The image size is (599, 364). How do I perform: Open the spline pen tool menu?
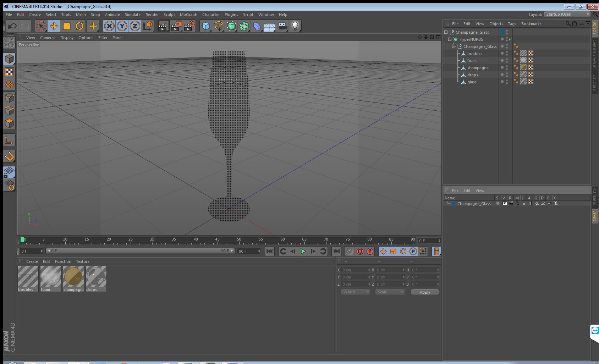pos(219,26)
